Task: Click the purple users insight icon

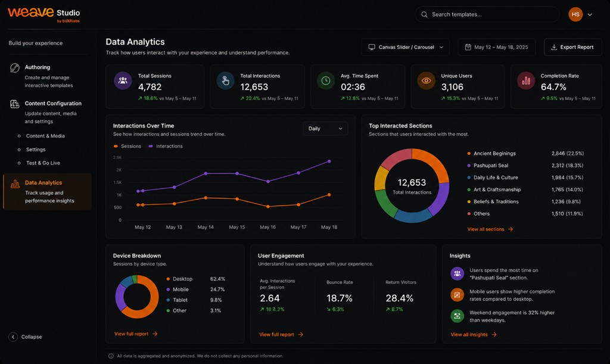Action: 457,274
